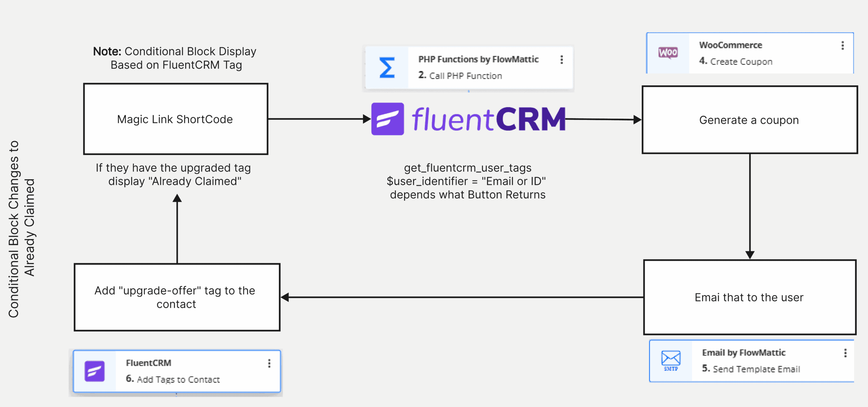Click the "$user_identifier = "Email or ID"" line
Viewport: 868px width, 407px height.
[x=466, y=181]
